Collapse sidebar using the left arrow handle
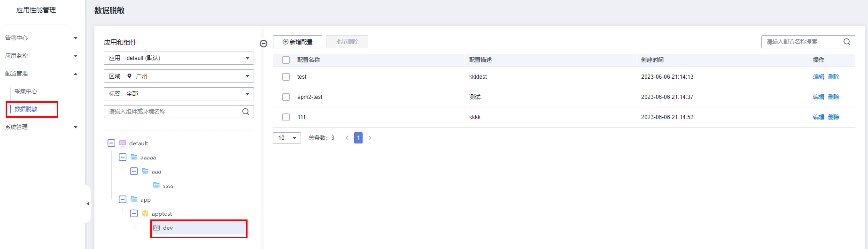This screenshot has width=868, height=249. point(88,204)
